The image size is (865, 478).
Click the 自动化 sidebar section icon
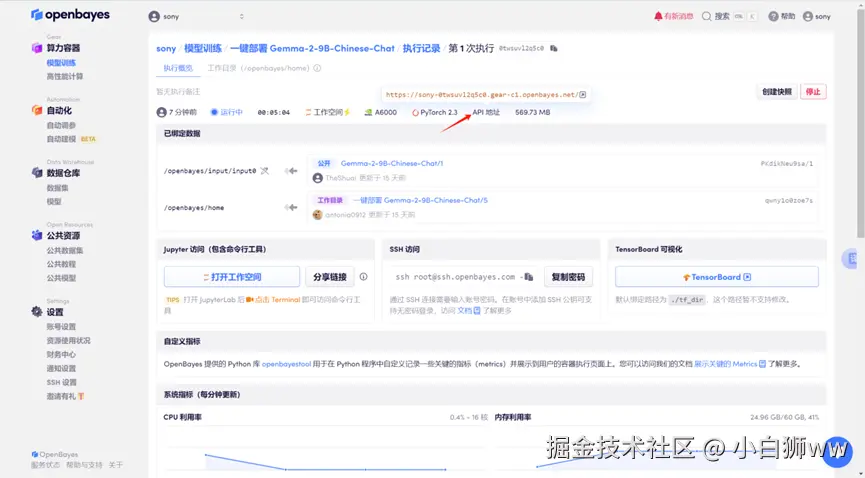pos(37,110)
